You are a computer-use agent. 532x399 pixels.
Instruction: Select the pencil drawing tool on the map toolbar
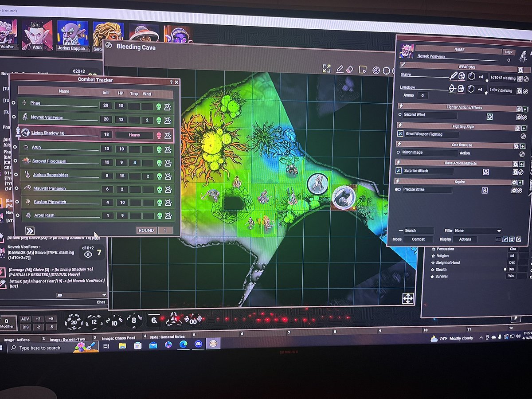click(x=340, y=70)
